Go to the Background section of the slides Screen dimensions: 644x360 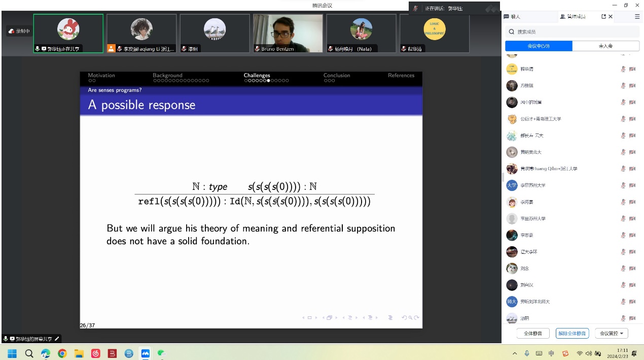click(167, 75)
